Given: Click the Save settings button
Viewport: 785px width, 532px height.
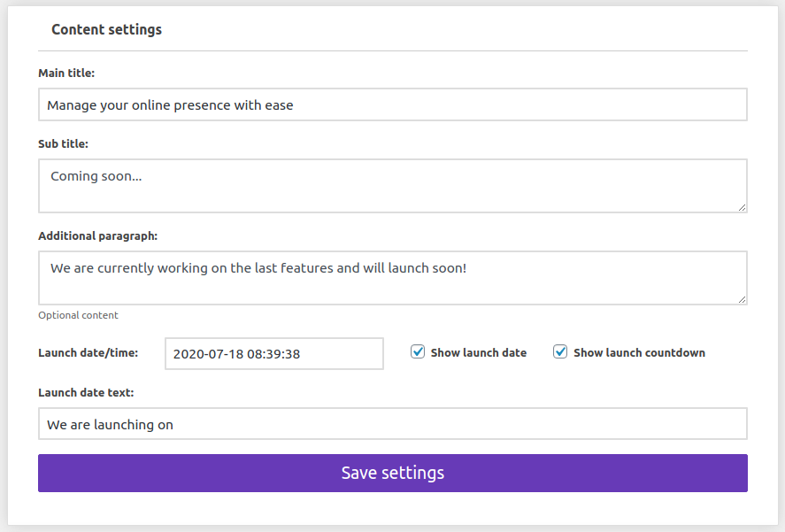Looking at the screenshot, I should pos(393,473).
